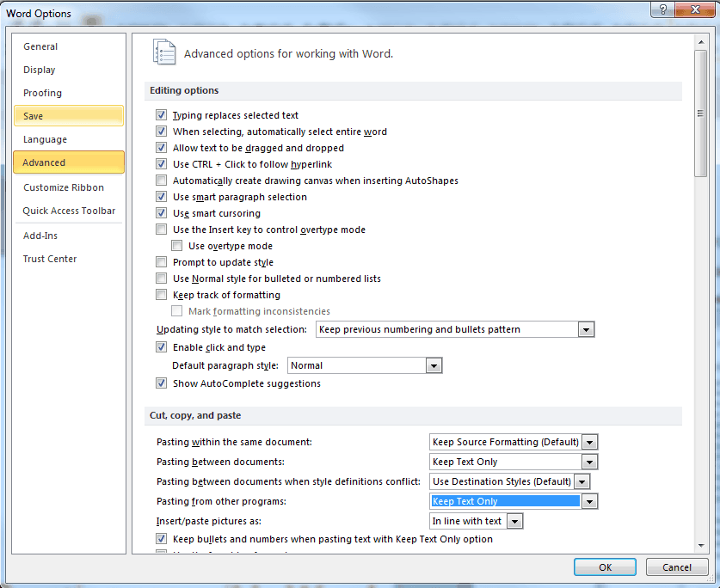Check Prompt to update style

tap(161, 262)
